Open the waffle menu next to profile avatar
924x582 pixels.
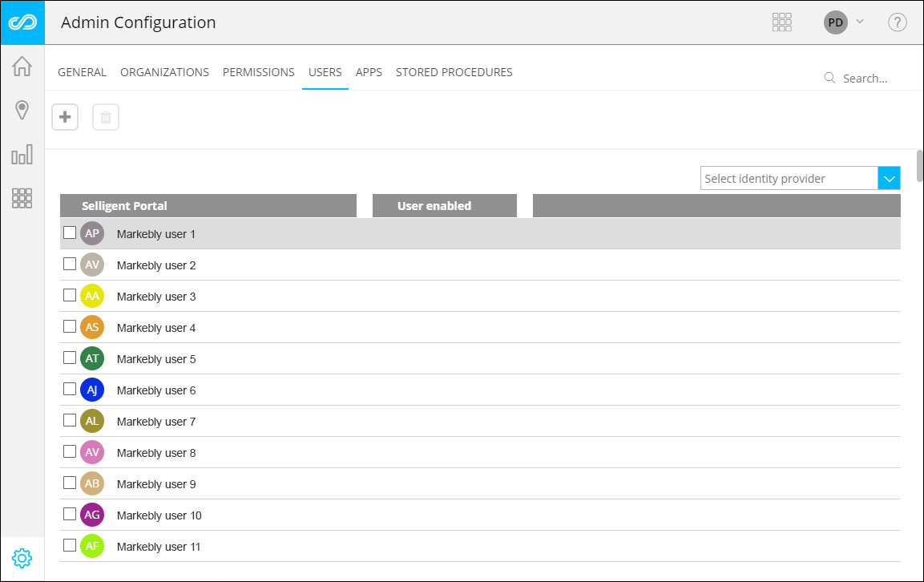pos(782,22)
